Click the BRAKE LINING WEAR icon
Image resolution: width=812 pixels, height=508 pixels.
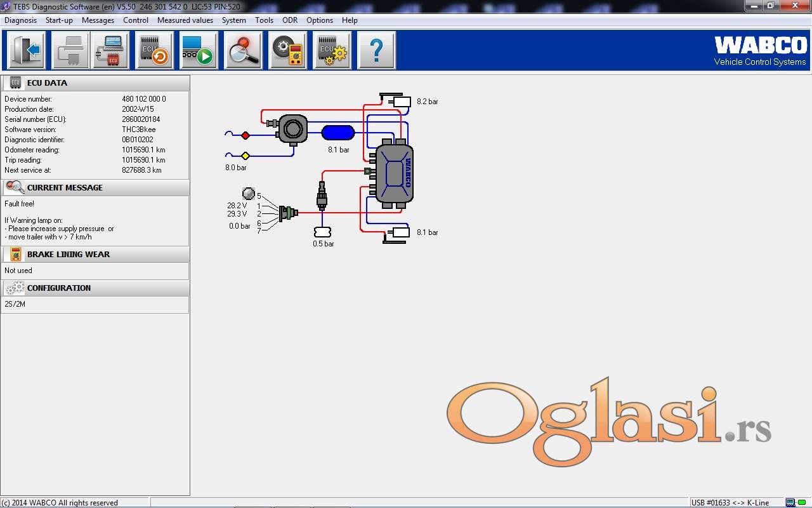click(x=15, y=254)
